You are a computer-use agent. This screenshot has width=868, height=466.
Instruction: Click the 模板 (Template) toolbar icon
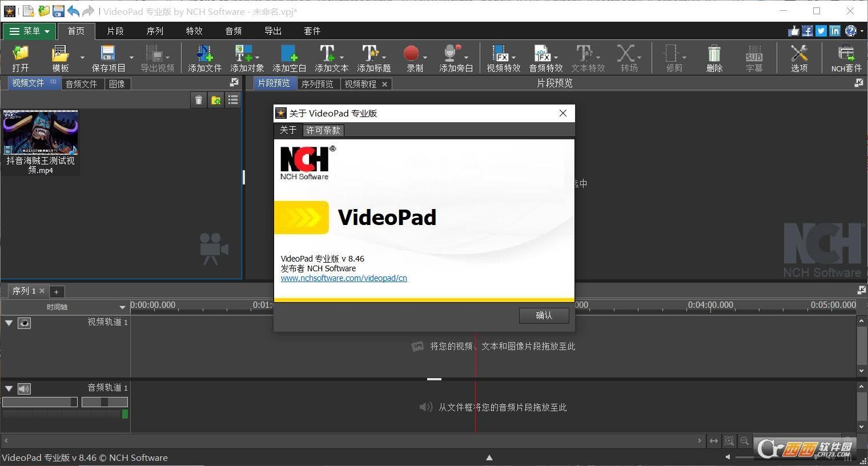(x=60, y=54)
